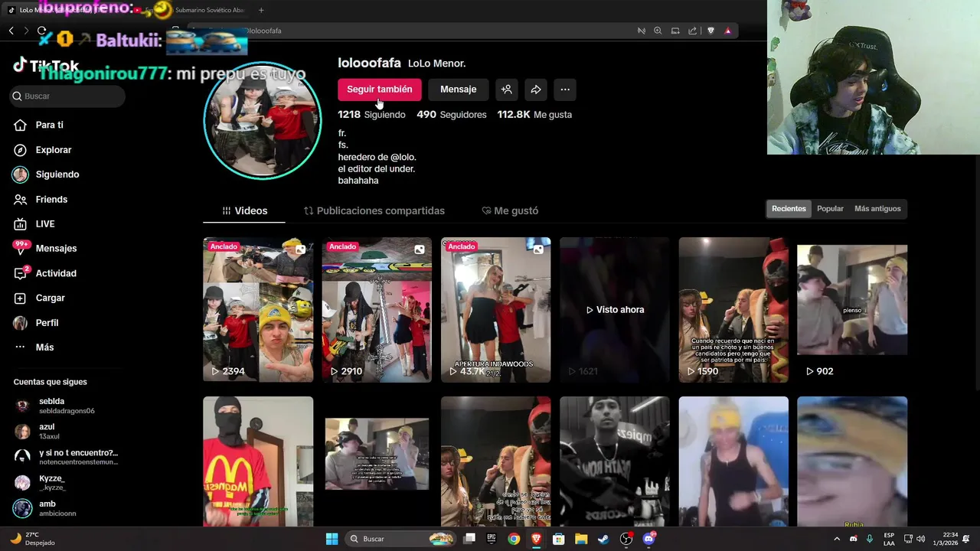
Task: View the 1218 Siguiendo list
Action: coord(371,115)
